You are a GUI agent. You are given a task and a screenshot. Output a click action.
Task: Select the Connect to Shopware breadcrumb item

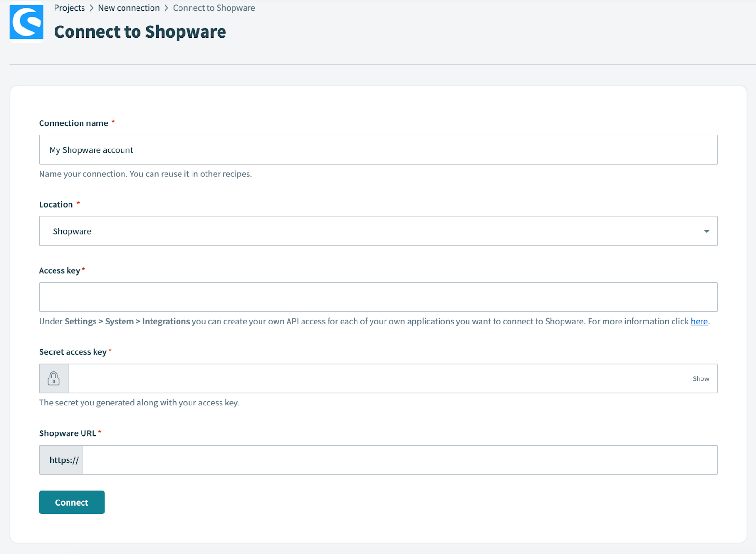tap(214, 8)
